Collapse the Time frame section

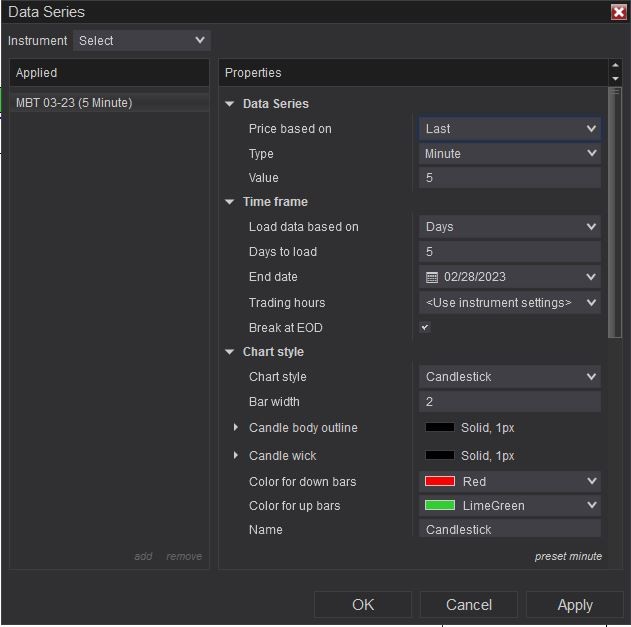click(230, 202)
